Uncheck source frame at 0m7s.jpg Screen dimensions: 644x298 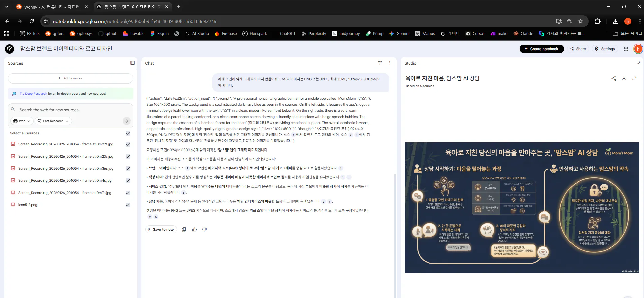coord(128,193)
